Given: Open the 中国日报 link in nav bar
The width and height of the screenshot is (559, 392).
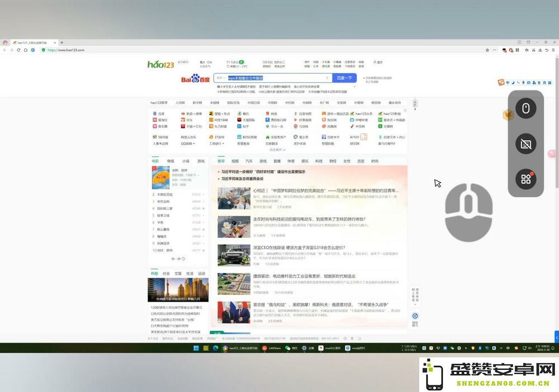Looking at the screenshot, I should 254,103.
